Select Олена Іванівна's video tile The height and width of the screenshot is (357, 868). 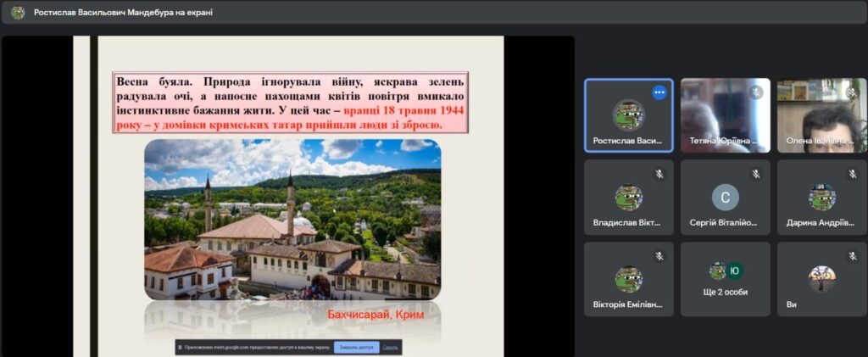[821, 114]
